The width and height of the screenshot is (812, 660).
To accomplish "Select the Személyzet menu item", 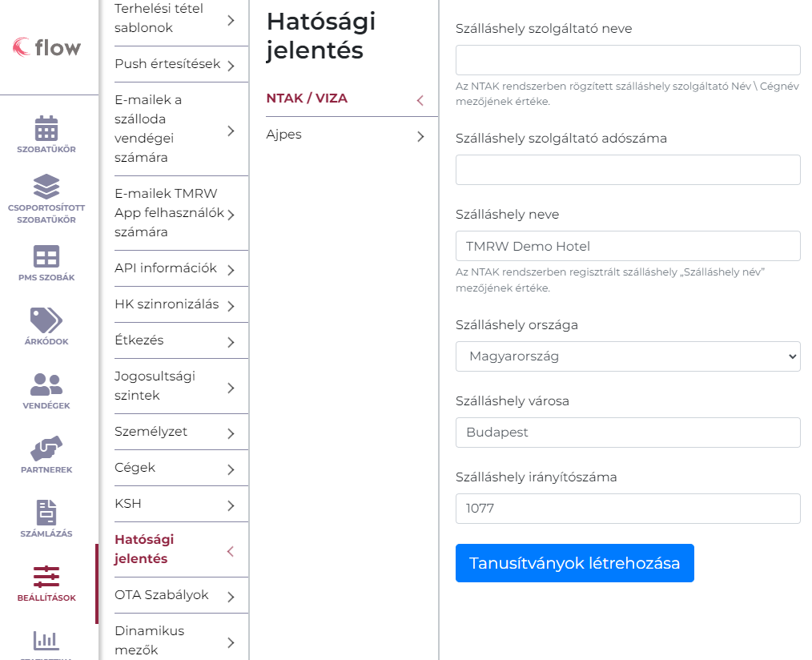I will (175, 433).
